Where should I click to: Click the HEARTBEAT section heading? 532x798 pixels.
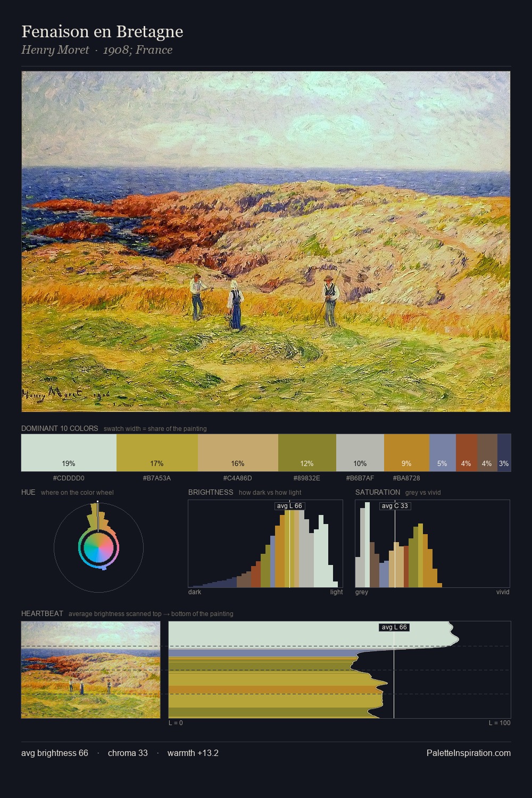(x=42, y=613)
